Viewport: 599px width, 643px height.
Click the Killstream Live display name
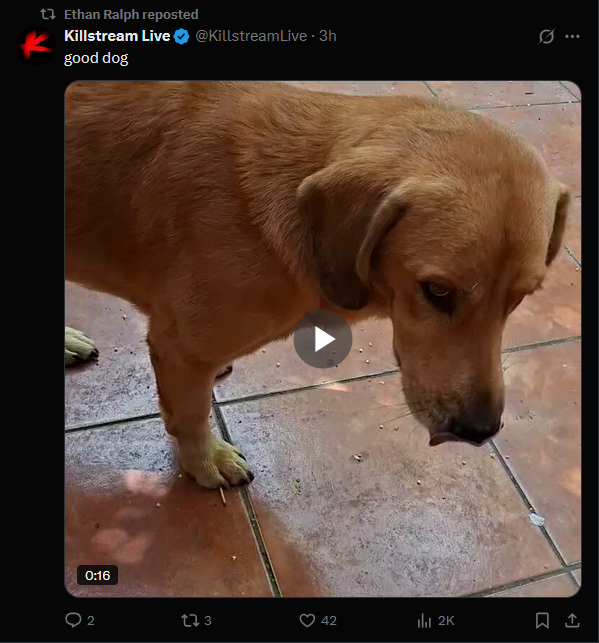117,36
